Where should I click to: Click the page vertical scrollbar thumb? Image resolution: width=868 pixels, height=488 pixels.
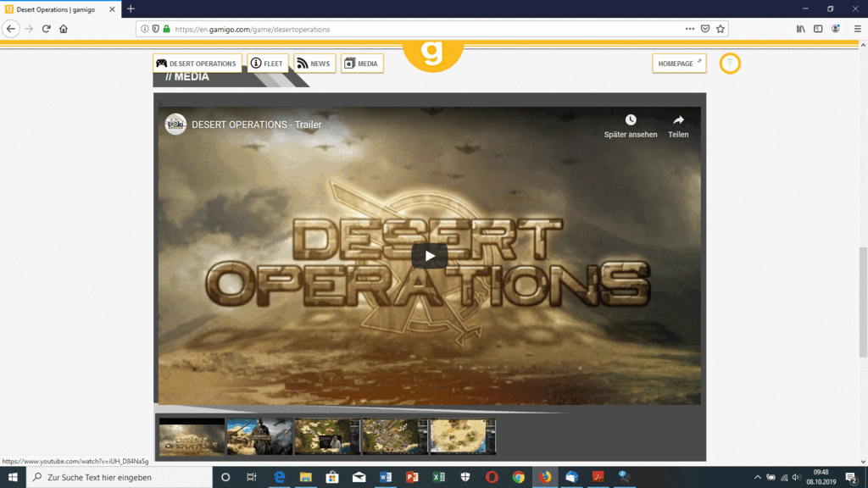tap(863, 302)
